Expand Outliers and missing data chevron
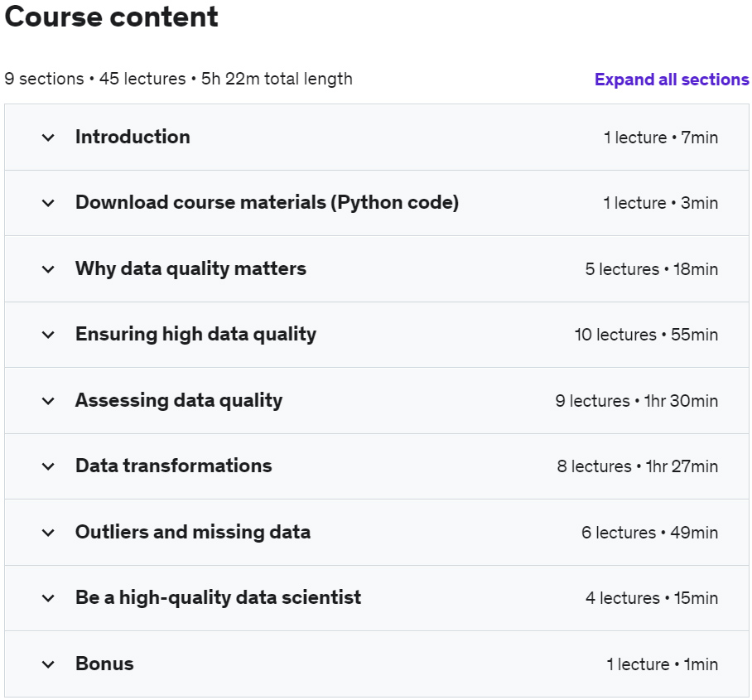 point(48,532)
